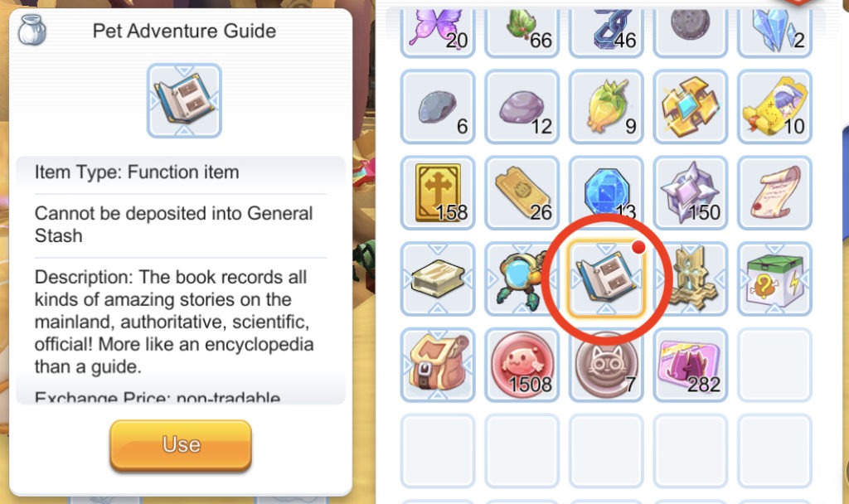Choose the silver crystal star showing 150

coord(691,192)
